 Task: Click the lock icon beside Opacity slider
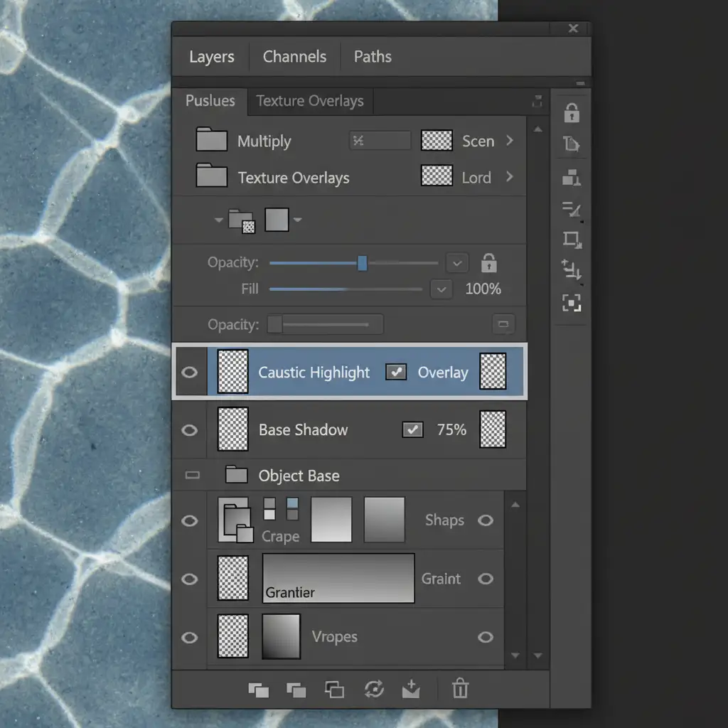(489, 263)
